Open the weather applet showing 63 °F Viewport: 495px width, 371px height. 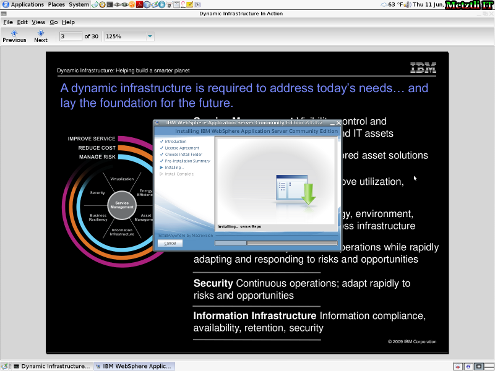[x=393, y=4]
